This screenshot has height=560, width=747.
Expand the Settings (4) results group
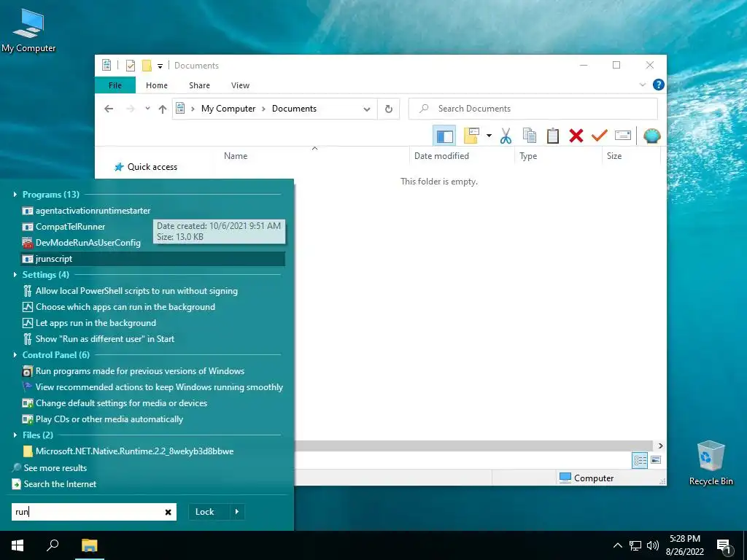15,275
